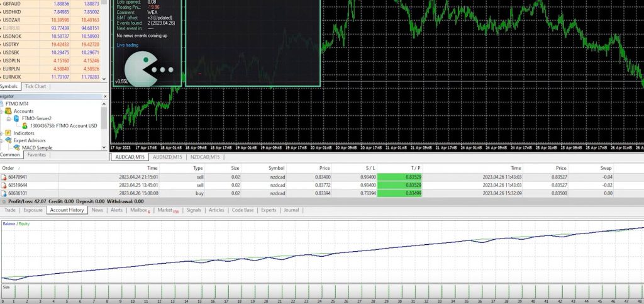
Task: Open the Favorites tab in Navigator
Action: pyautogui.click(x=36, y=155)
